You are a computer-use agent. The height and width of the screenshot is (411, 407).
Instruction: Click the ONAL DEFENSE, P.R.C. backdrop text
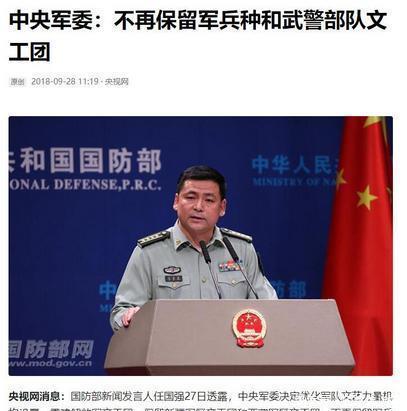pyautogui.click(x=85, y=184)
